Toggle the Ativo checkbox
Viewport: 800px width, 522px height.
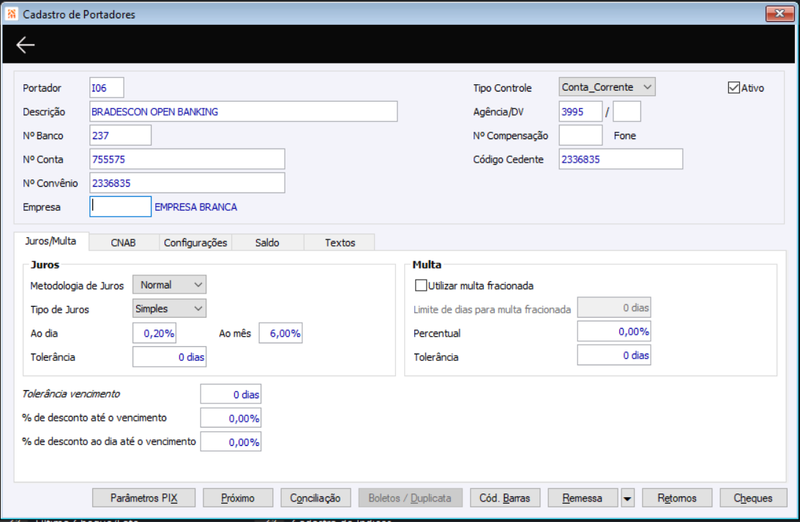point(734,87)
